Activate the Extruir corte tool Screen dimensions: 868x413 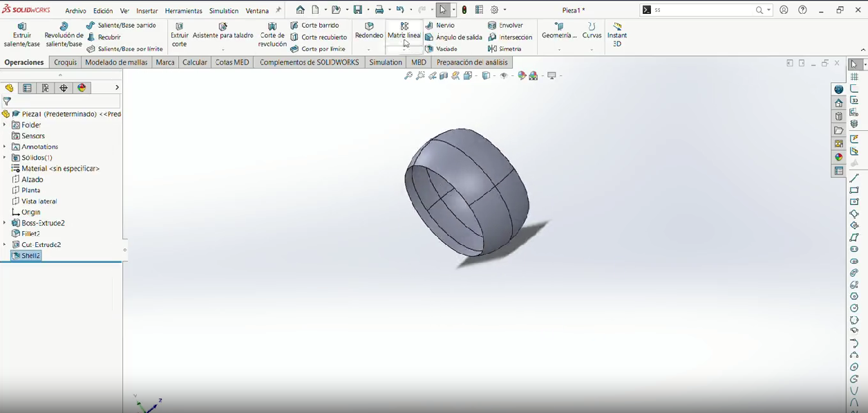tap(180, 35)
